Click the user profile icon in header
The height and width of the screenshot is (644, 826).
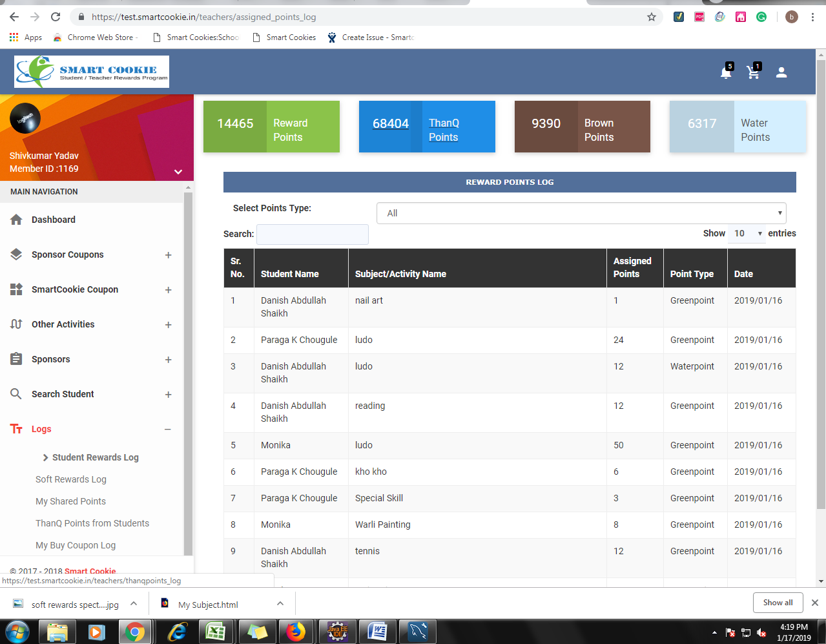pyautogui.click(x=781, y=72)
